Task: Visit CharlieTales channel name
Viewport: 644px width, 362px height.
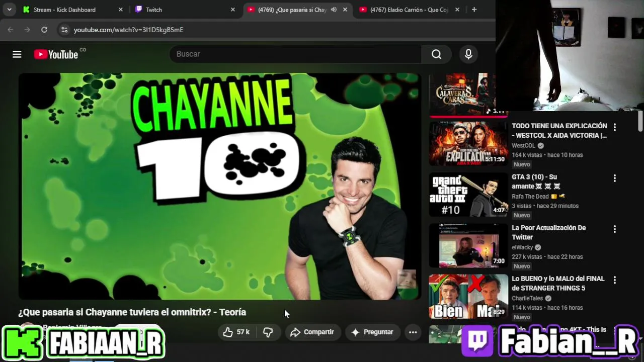Action: [527, 298]
